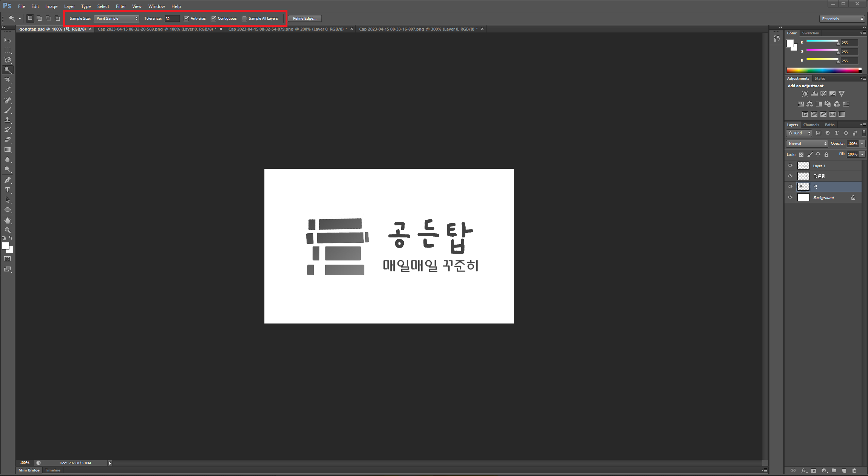
Task: Switch to the Channels panel tab
Action: (811, 125)
